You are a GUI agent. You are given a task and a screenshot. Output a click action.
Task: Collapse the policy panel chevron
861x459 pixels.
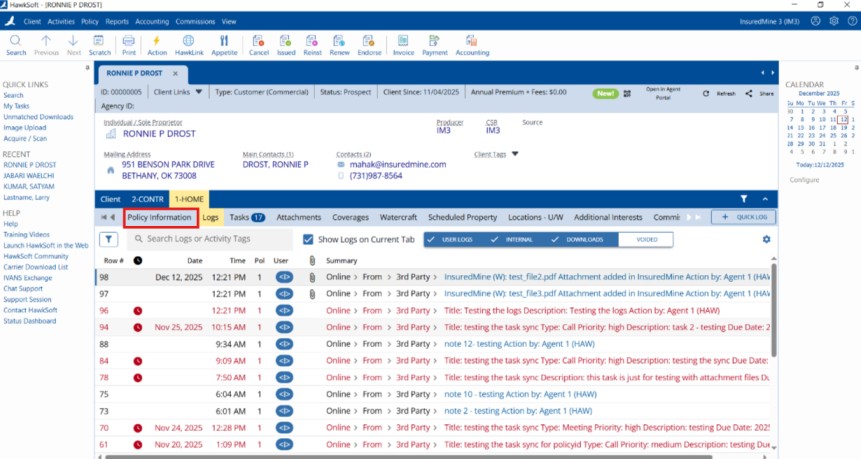pos(765,199)
